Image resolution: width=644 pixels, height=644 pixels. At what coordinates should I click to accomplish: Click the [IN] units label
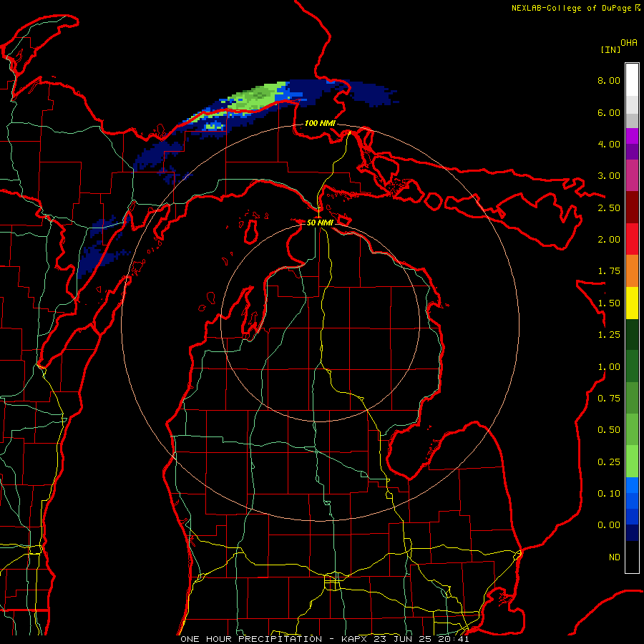pos(610,49)
